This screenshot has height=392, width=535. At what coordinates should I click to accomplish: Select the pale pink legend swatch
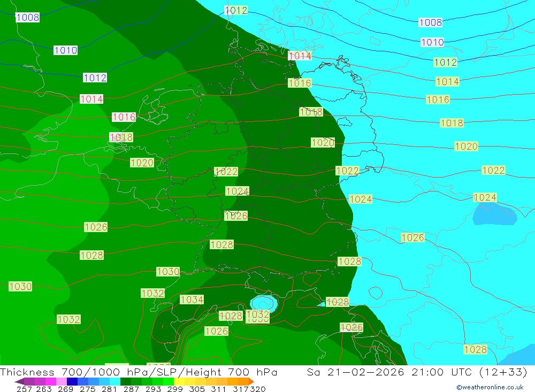coord(62,381)
